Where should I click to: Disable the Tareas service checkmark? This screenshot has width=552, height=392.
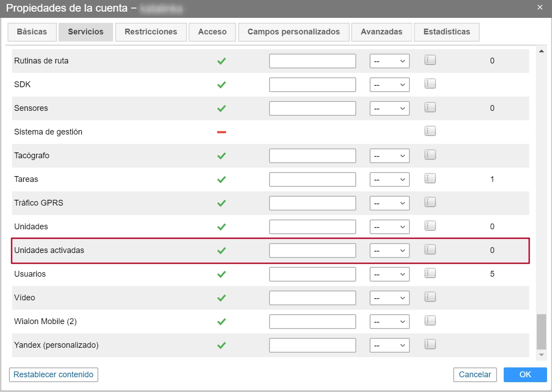coord(221,179)
